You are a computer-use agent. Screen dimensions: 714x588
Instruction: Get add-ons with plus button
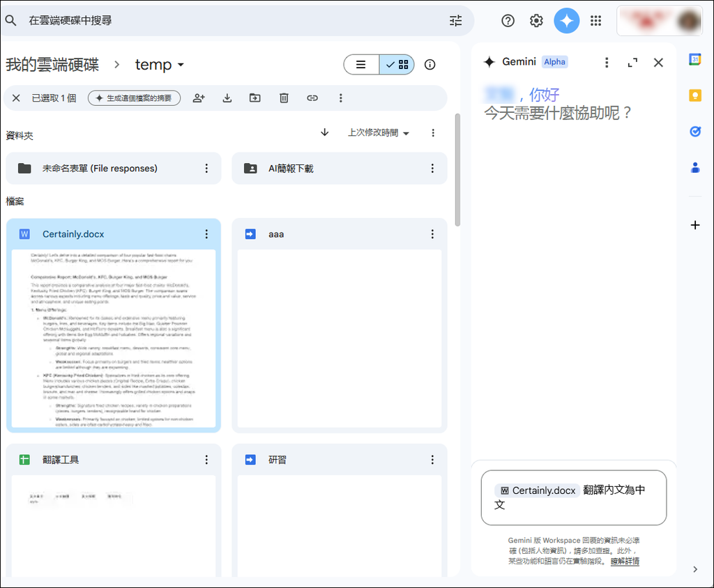(x=695, y=225)
